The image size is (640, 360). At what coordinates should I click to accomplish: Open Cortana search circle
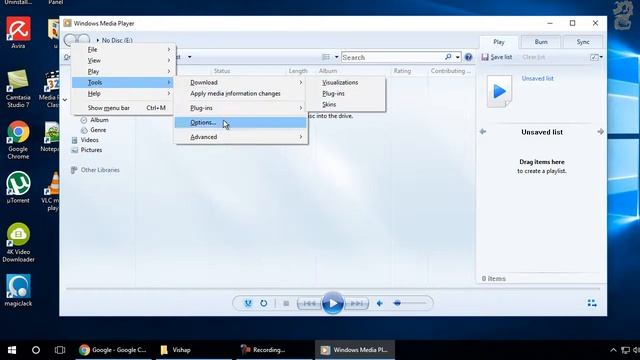point(36,350)
